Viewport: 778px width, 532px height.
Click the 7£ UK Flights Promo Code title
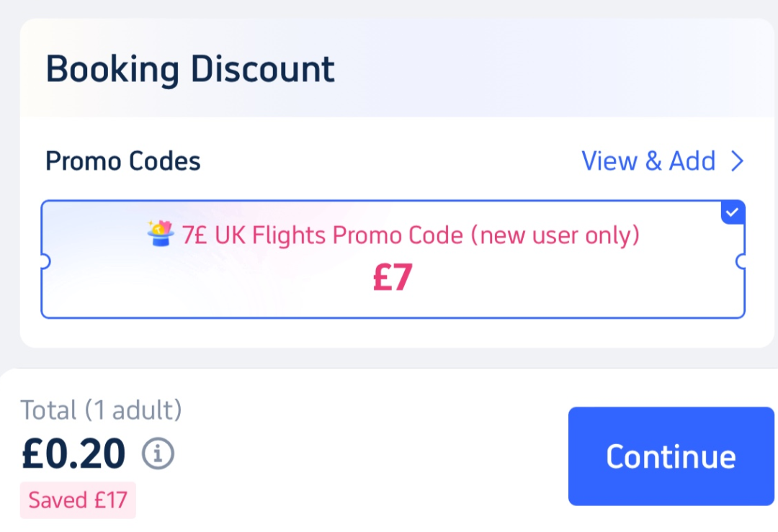(323, 235)
